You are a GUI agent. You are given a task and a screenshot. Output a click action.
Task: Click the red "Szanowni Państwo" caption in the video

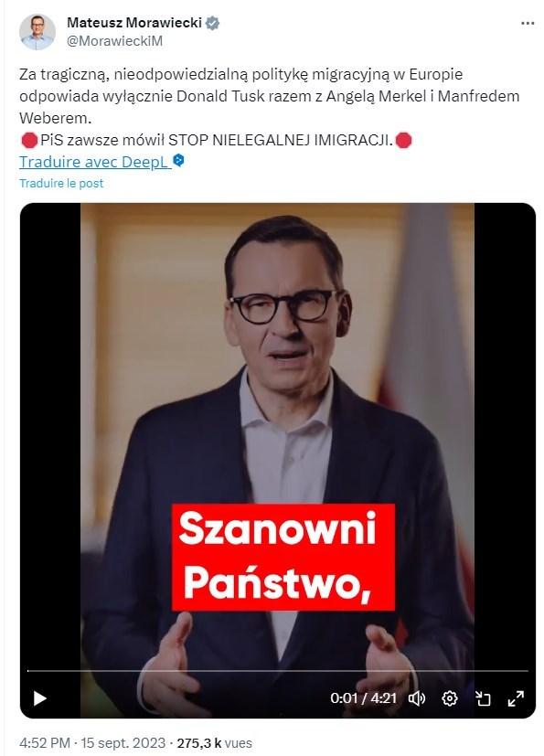click(x=283, y=558)
